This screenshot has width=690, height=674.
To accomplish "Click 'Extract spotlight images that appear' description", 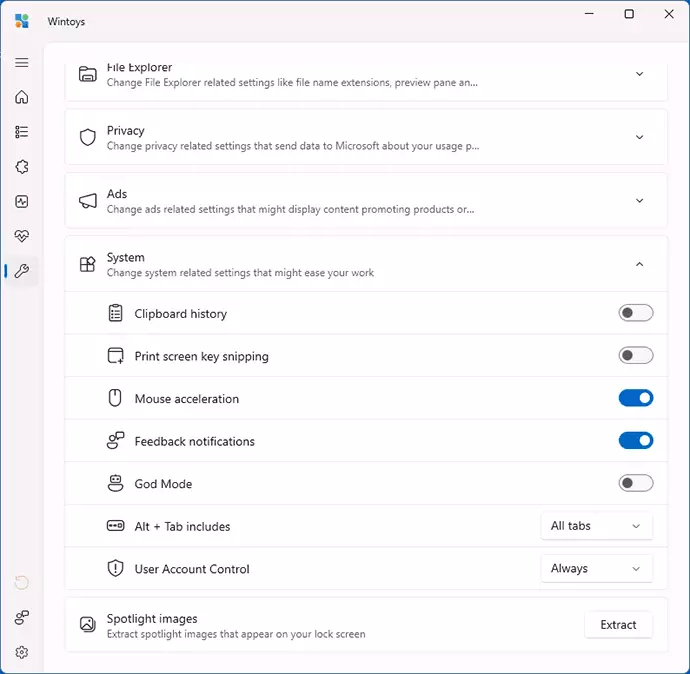I will pyautogui.click(x=236, y=634).
